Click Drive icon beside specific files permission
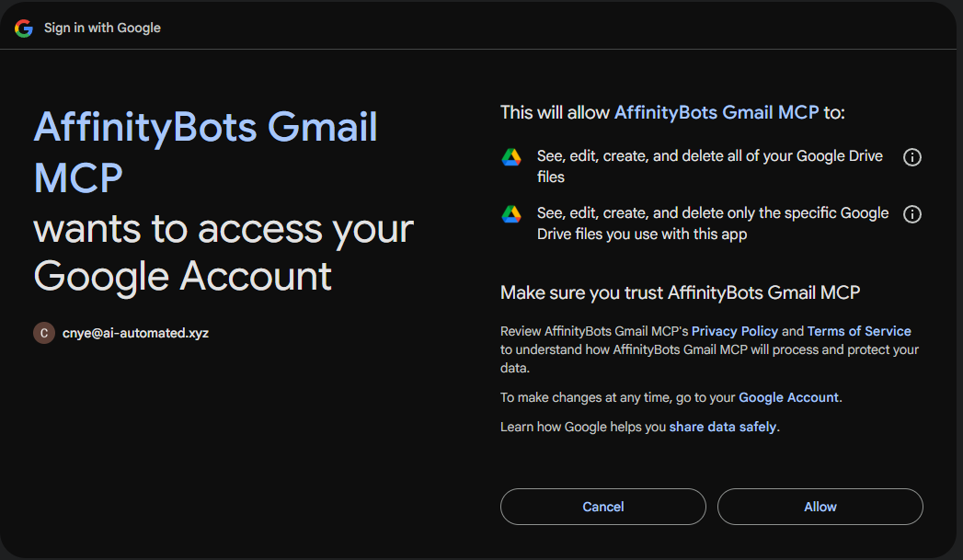The image size is (963, 560). [511, 214]
